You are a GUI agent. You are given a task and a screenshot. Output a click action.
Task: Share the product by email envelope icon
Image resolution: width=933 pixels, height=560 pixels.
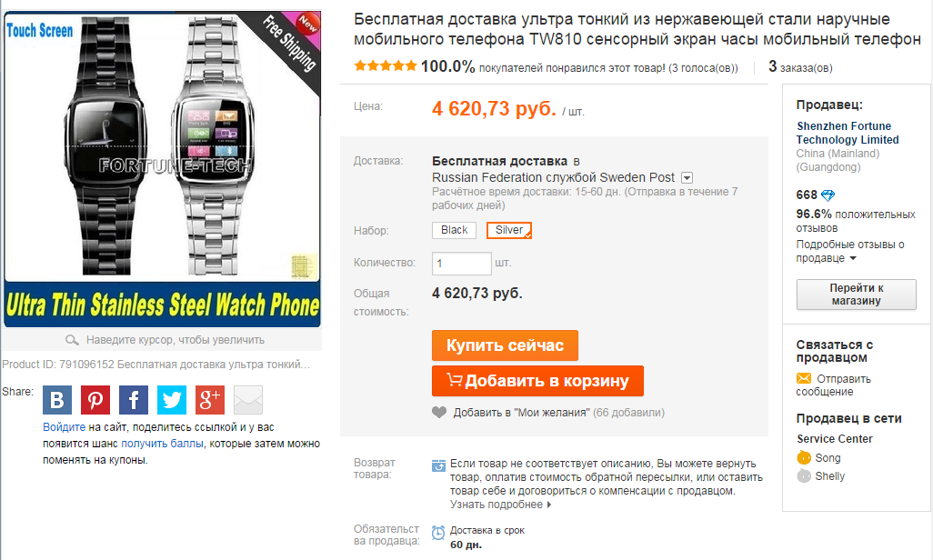tap(248, 399)
